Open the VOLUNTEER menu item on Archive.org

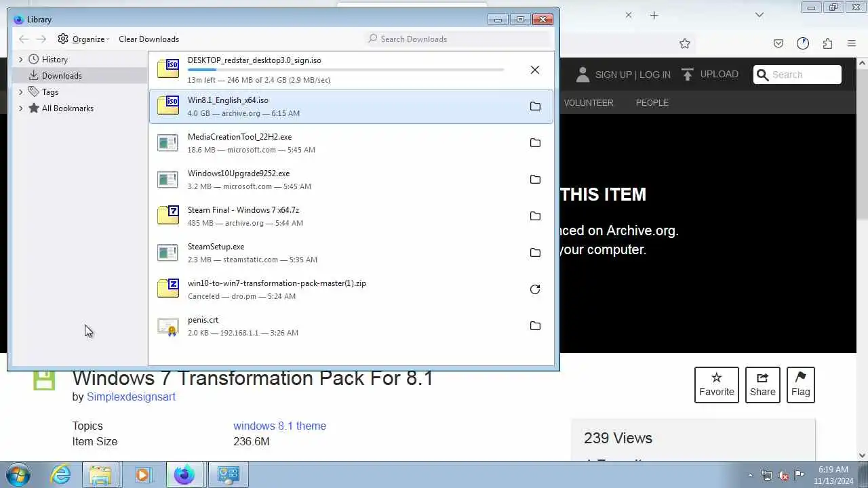pos(589,103)
